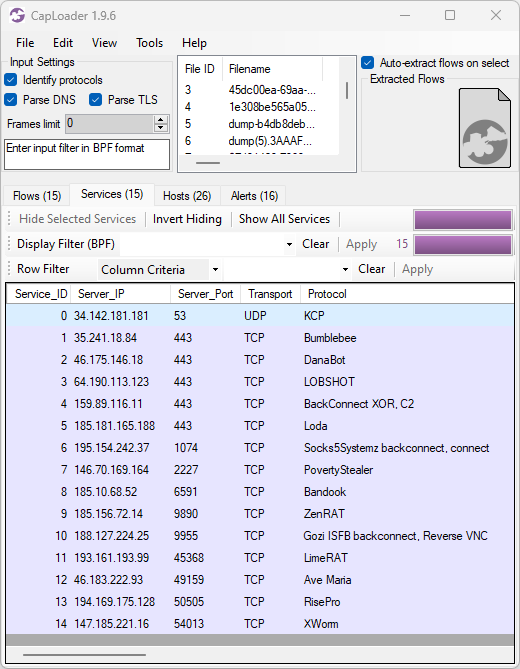Viewport: 520px width, 669px height.
Task: Select the XWorm service row
Action: [x=260, y=624]
